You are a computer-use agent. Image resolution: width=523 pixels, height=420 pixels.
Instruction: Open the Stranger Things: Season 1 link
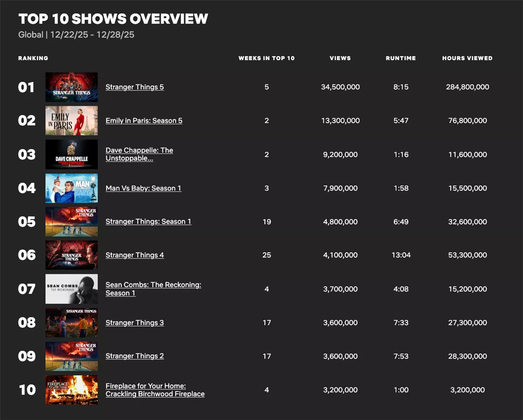point(148,221)
